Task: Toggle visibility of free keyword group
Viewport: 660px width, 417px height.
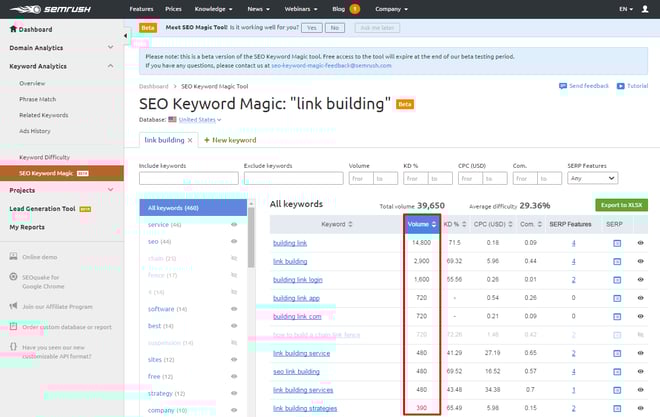Action: (234, 376)
